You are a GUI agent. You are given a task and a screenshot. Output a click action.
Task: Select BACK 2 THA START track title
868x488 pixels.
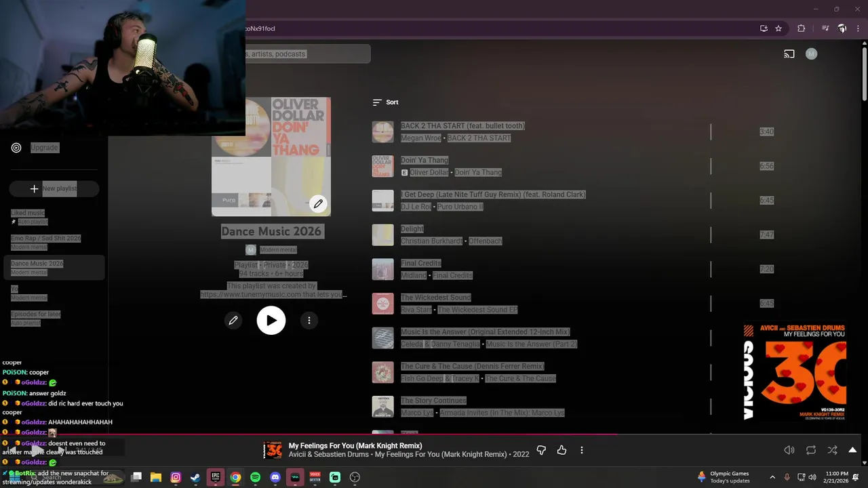click(x=462, y=126)
